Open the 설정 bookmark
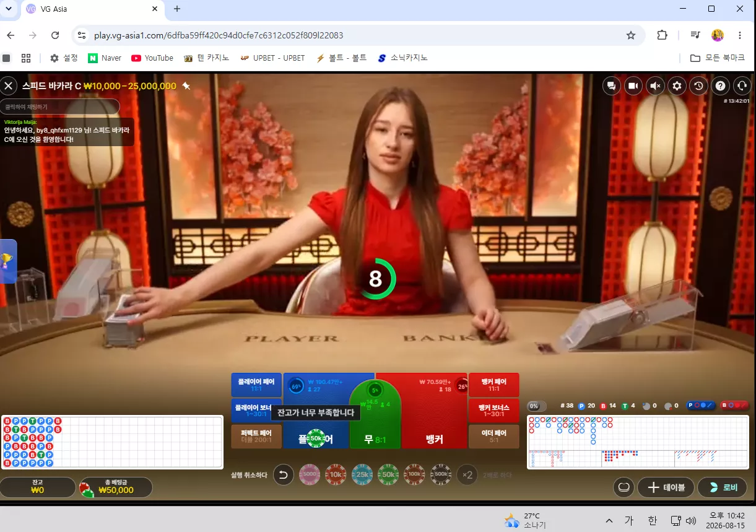This screenshot has height=532, width=756. (x=64, y=58)
